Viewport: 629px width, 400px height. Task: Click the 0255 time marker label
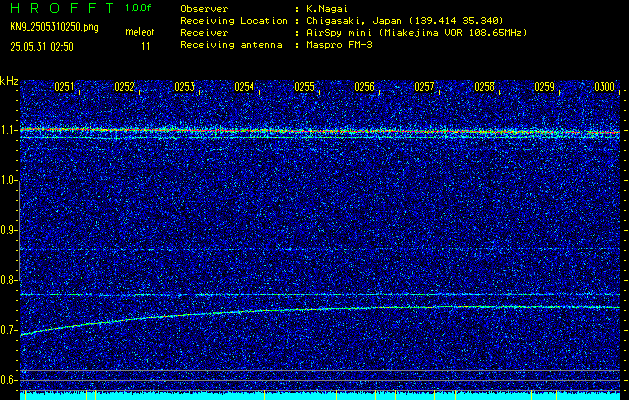pos(304,87)
